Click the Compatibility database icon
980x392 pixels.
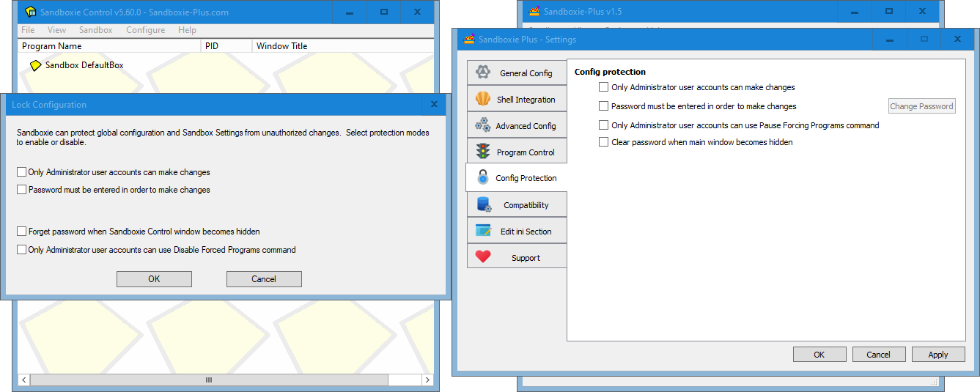[484, 204]
